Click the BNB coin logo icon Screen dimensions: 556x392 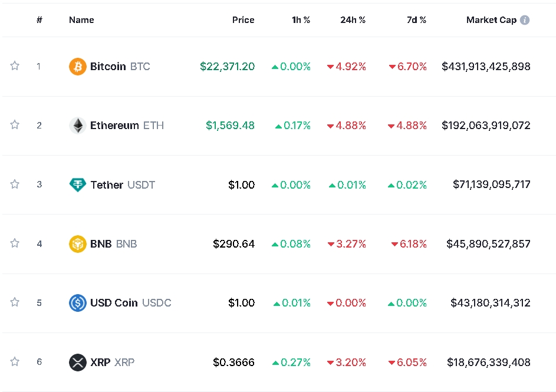tap(77, 243)
